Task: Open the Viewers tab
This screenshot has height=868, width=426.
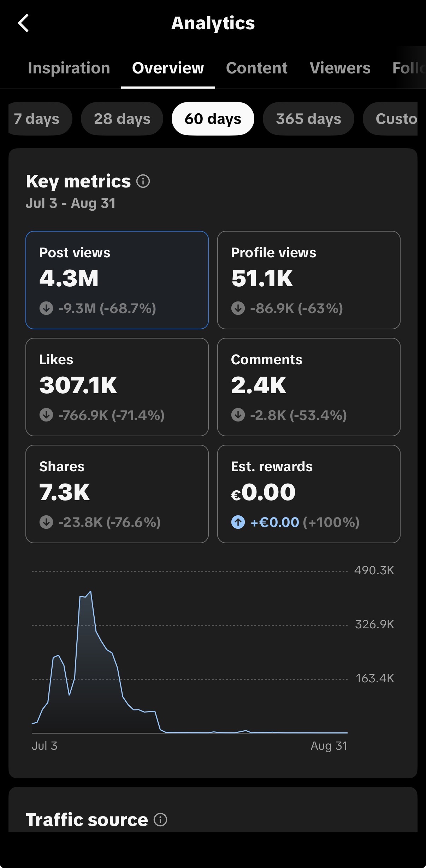Action: point(340,68)
